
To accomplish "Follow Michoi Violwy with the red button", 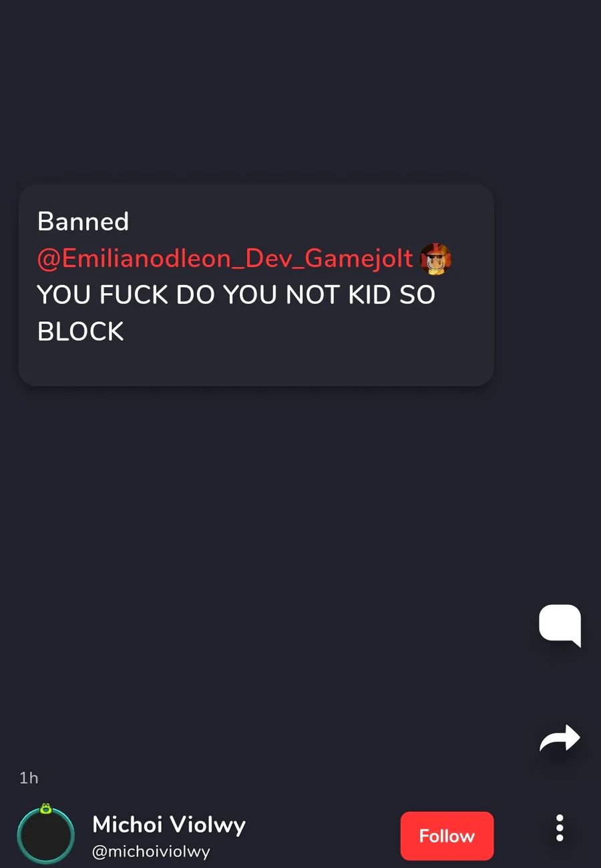I will pyautogui.click(x=447, y=836).
